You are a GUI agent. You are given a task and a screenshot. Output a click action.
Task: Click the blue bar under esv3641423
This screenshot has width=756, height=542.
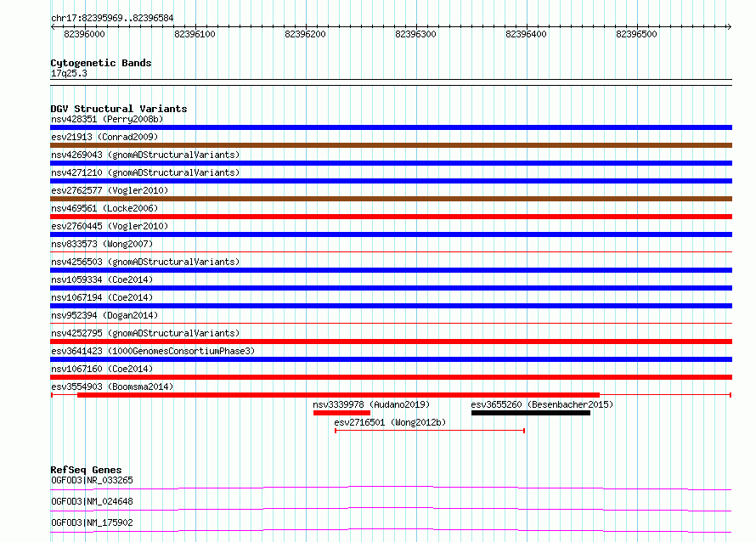click(x=391, y=359)
